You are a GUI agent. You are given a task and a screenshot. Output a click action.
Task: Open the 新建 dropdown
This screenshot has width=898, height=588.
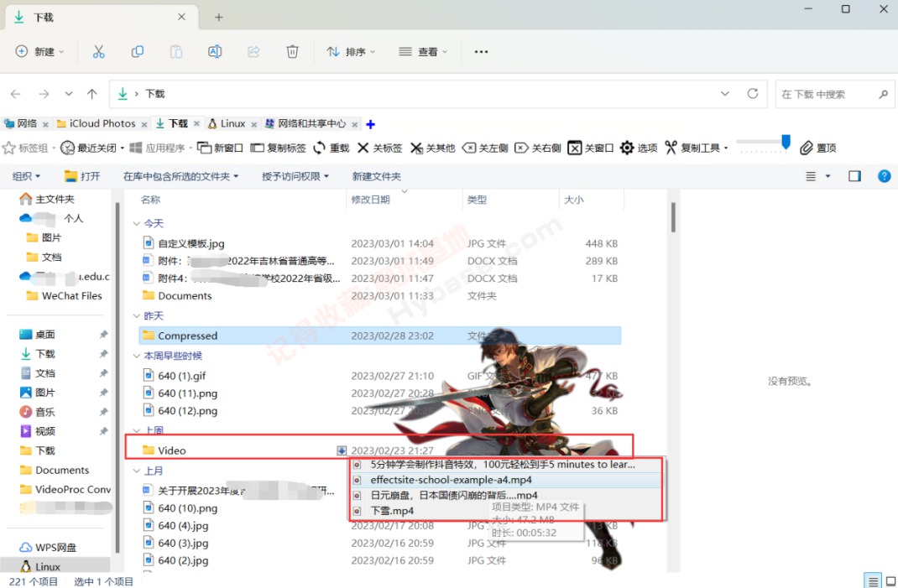click(39, 51)
